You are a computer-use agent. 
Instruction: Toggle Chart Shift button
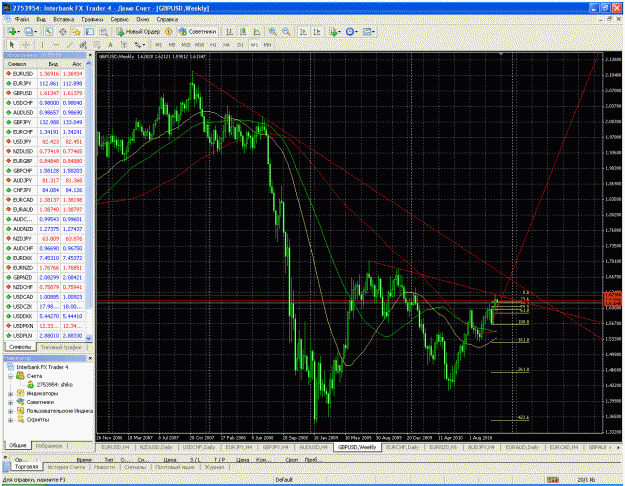[x=317, y=31]
